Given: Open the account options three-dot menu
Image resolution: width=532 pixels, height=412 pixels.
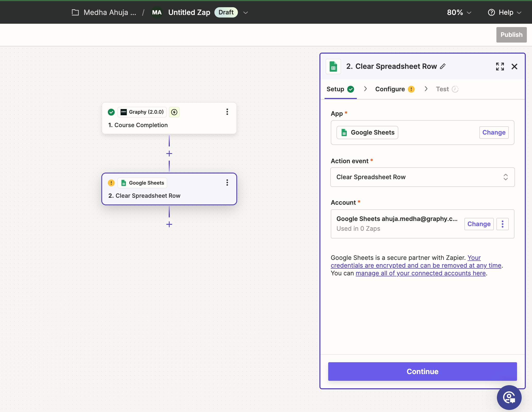Looking at the screenshot, I should point(502,224).
